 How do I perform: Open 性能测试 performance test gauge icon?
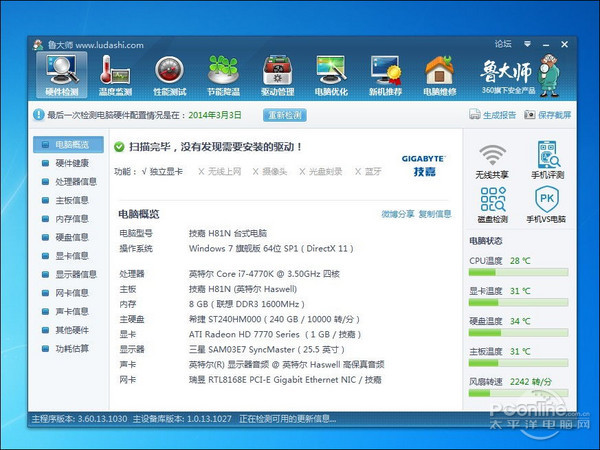[x=169, y=75]
